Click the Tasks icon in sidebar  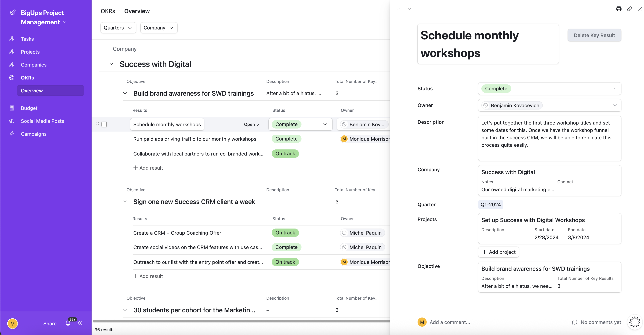(12, 39)
